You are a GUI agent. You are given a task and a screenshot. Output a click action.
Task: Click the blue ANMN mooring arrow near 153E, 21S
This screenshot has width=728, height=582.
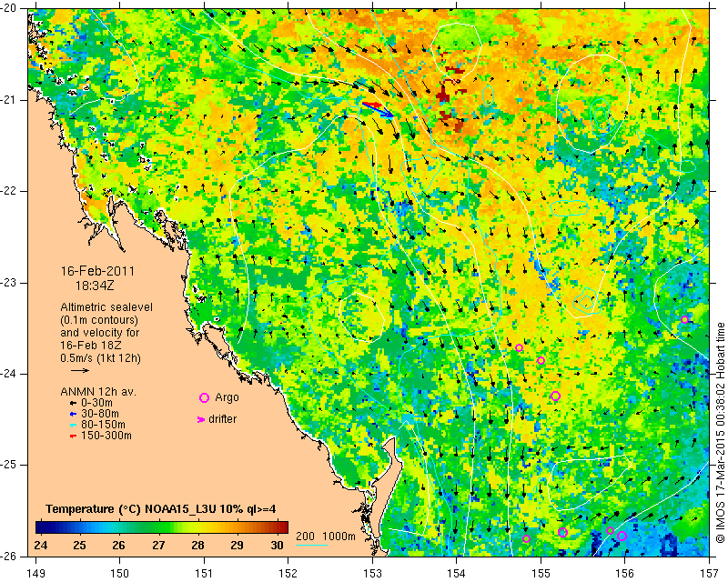point(379,110)
